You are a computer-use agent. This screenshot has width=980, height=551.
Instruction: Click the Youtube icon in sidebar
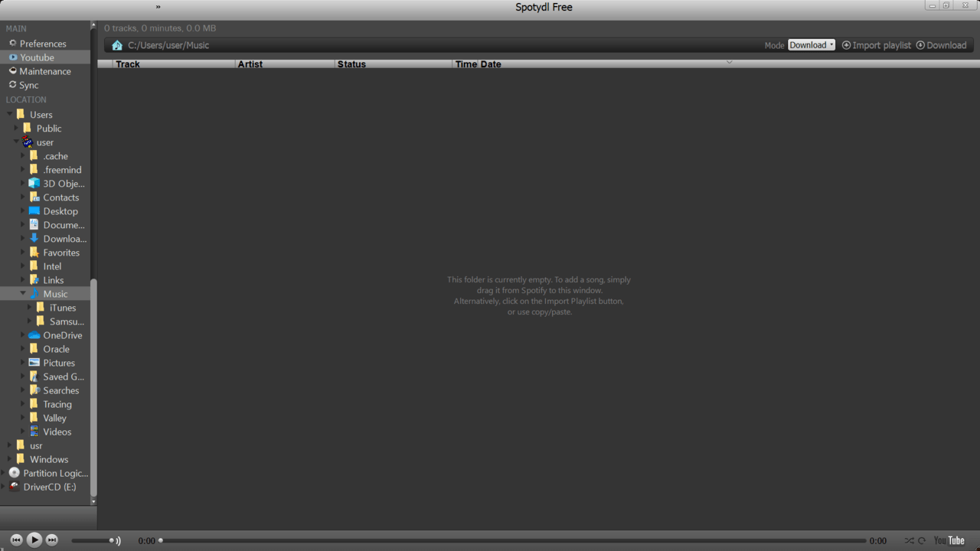pos(13,57)
